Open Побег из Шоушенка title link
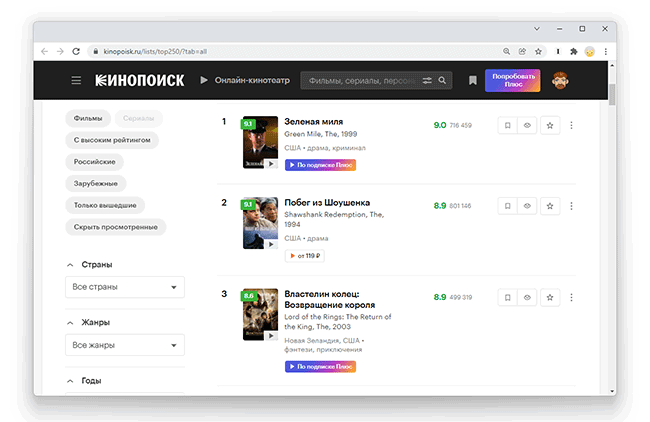 (x=327, y=203)
